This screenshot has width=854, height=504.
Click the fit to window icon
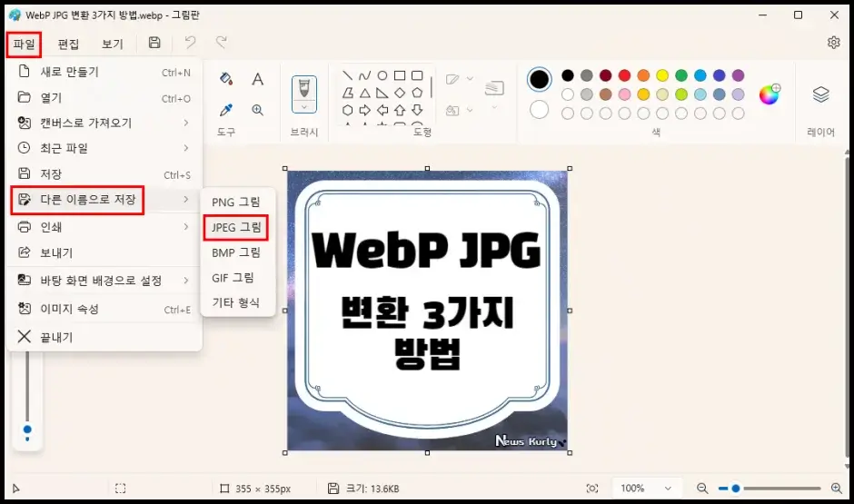click(592, 489)
